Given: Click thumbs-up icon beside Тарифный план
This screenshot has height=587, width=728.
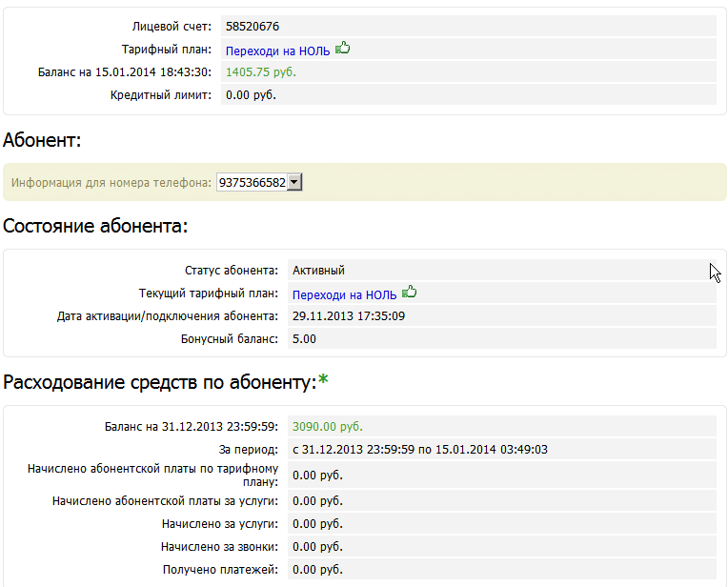Looking at the screenshot, I should click(343, 48).
